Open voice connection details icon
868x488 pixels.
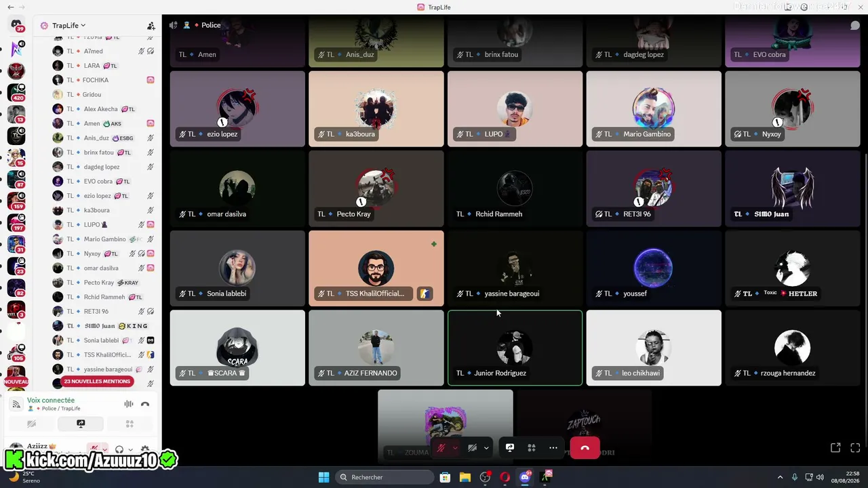pos(16,404)
